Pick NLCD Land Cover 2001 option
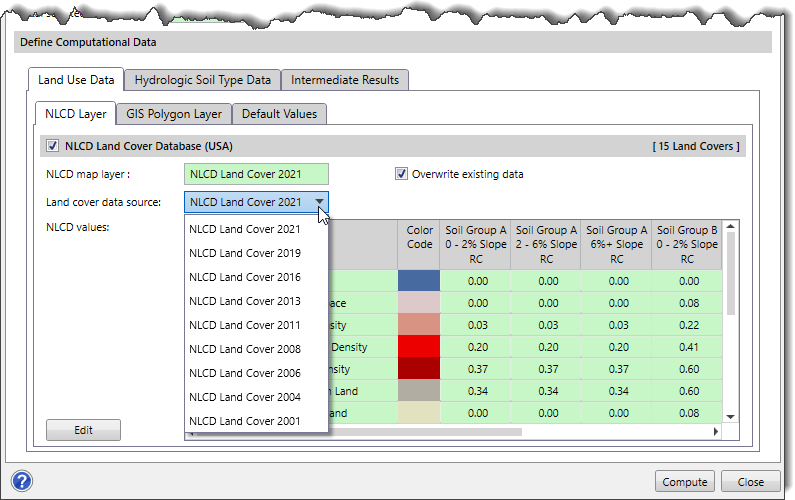795x500 pixels. pos(245,421)
